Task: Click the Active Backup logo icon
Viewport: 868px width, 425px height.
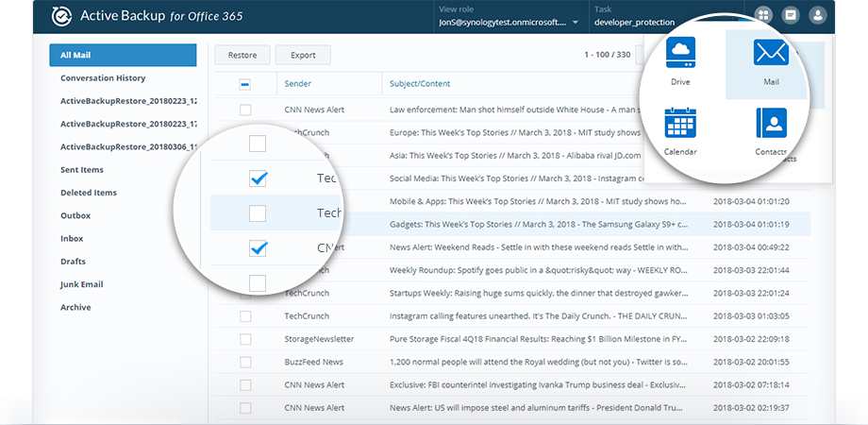Action: [x=62, y=16]
